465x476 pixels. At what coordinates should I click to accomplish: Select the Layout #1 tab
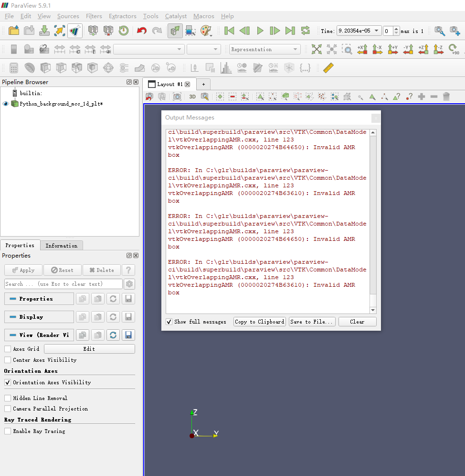pos(170,85)
